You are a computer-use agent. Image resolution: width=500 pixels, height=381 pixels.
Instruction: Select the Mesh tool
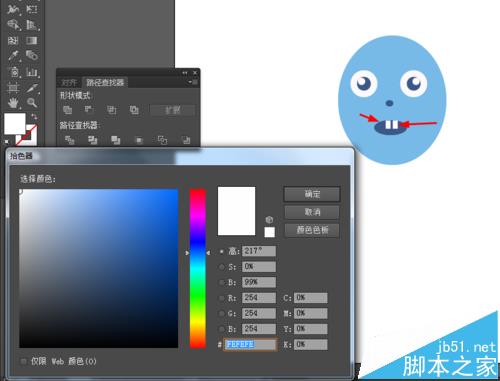[x=13, y=41]
